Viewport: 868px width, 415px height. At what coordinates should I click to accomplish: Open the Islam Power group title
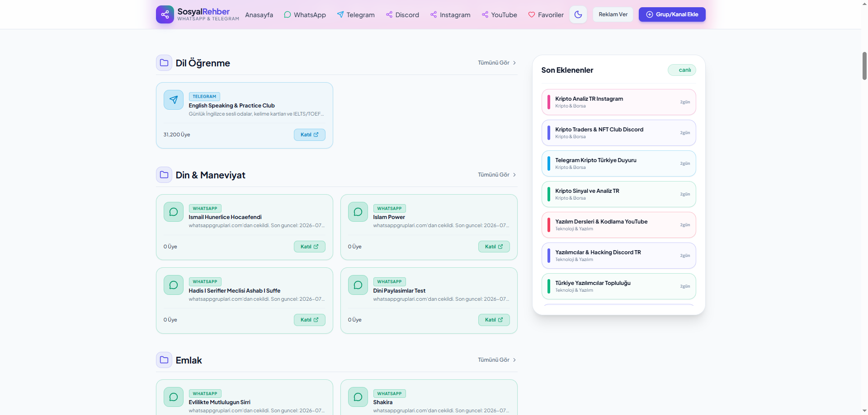click(389, 217)
